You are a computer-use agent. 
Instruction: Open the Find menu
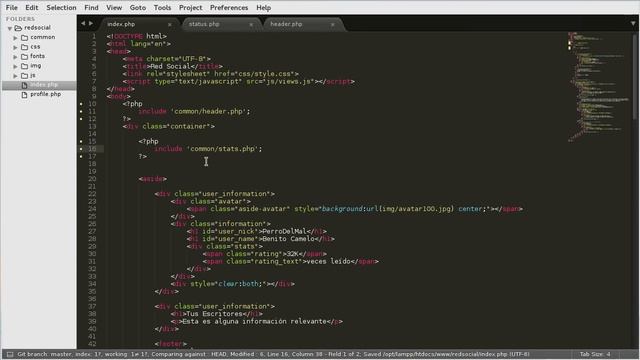pos(91,7)
